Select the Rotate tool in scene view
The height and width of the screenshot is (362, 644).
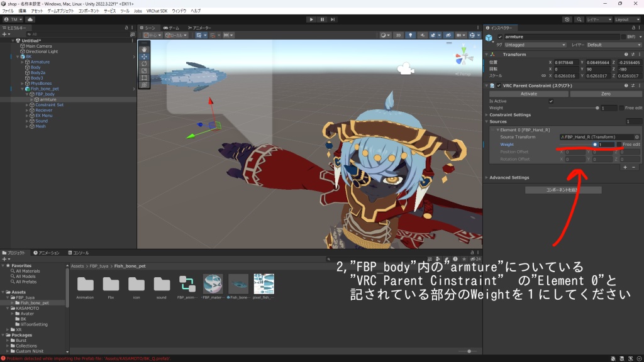pyautogui.click(x=144, y=63)
